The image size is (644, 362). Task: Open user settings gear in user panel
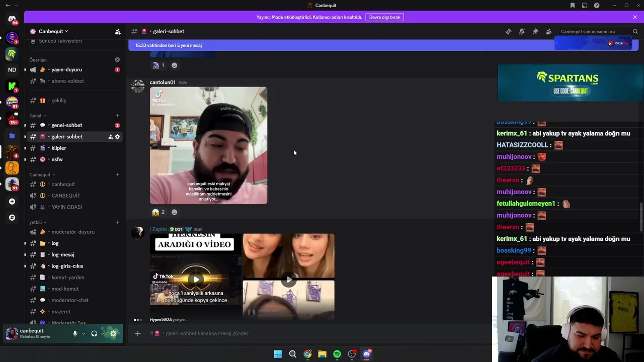114,333
